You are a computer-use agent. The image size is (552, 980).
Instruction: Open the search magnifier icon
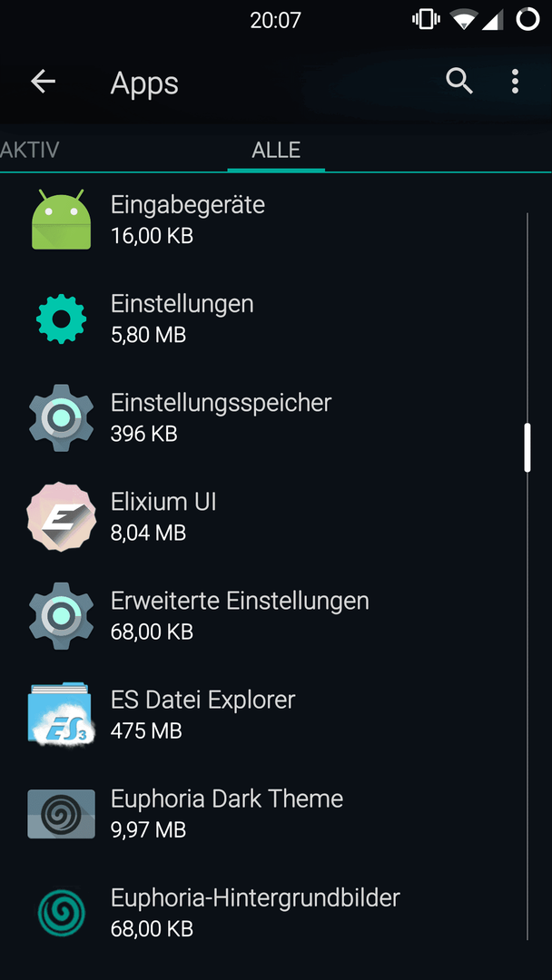click(459, 82)
